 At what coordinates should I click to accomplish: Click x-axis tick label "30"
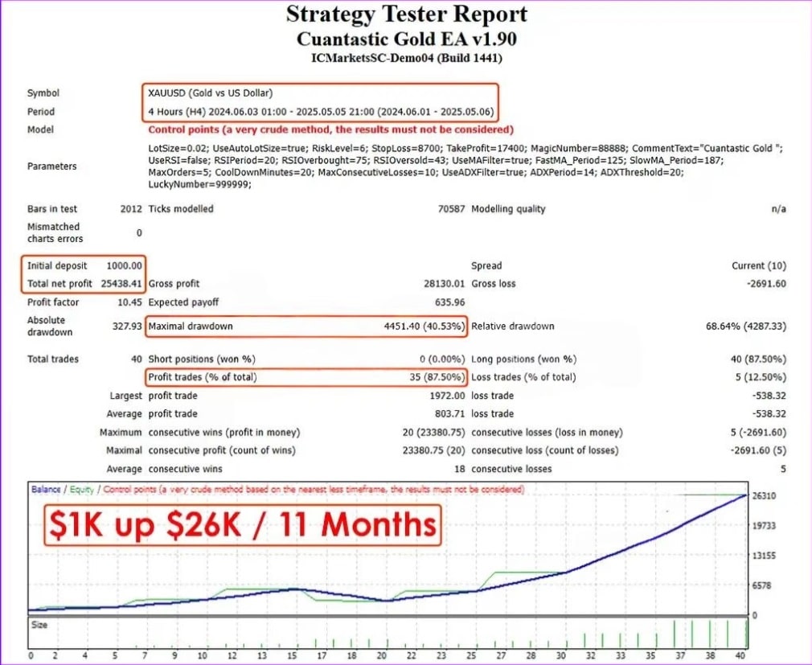[x=561, y=656]
